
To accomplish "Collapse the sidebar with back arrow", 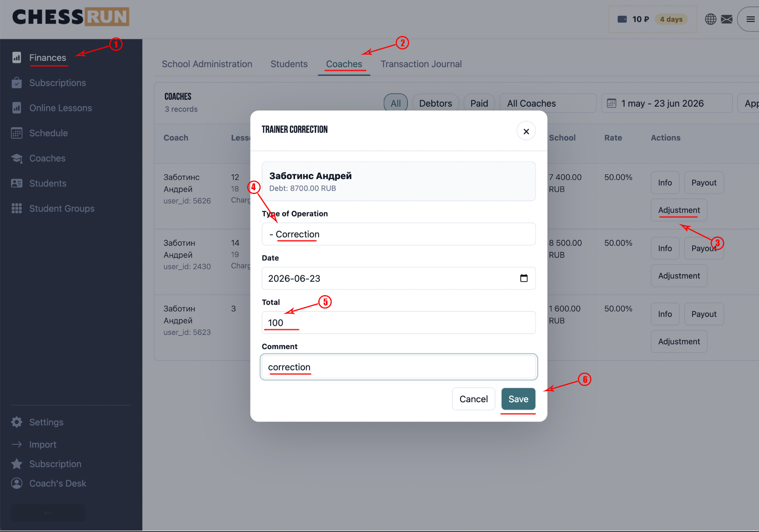I will tap(48, 512).
